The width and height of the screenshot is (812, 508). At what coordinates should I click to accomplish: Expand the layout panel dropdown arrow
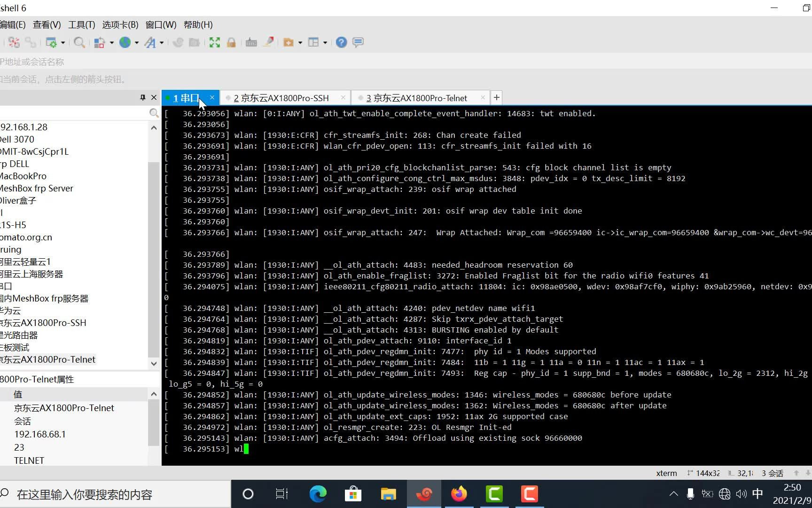click(325, 42)
